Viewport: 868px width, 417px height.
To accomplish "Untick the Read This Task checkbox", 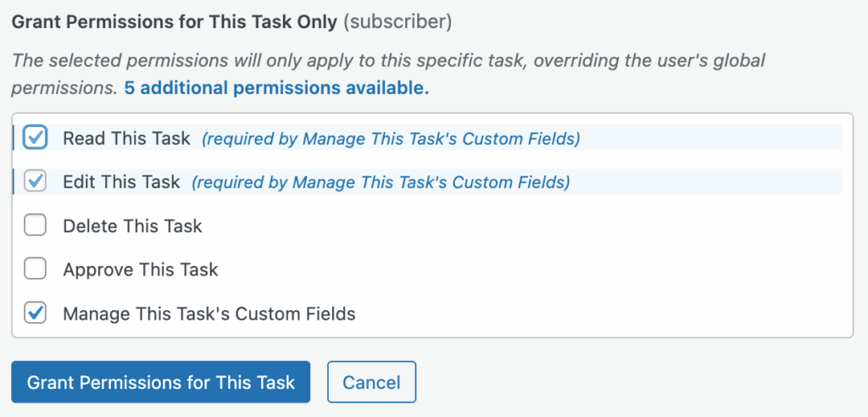I will coord(36,138).
